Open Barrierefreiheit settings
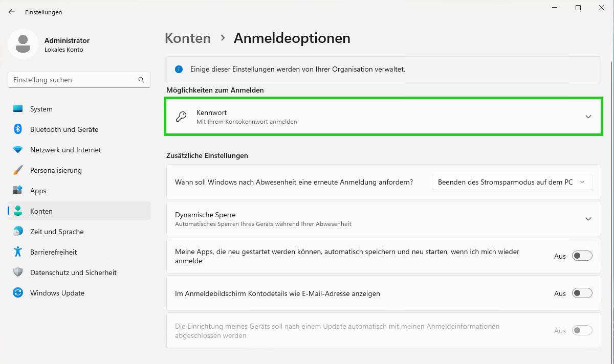 click(x=53, y=252)
